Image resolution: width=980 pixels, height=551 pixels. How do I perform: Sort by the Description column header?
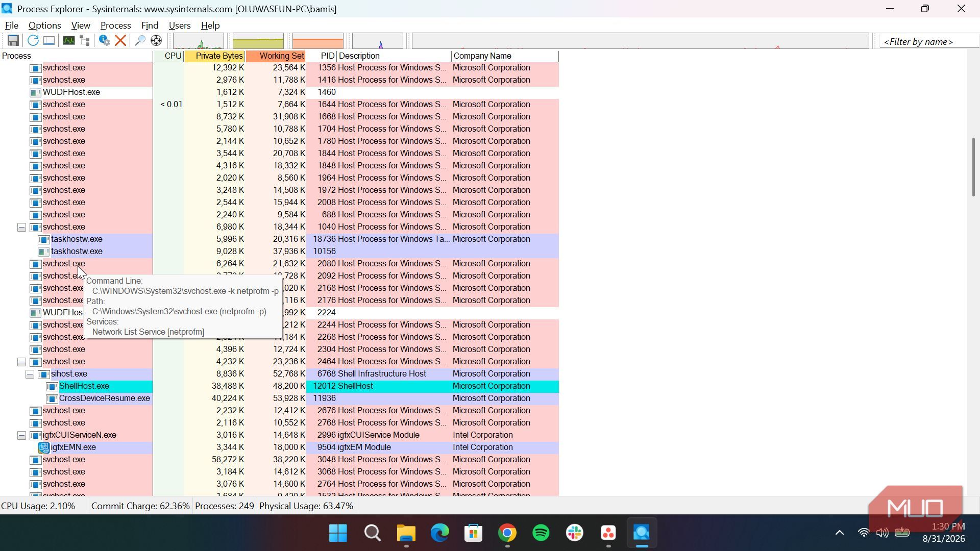coord(394,56)
